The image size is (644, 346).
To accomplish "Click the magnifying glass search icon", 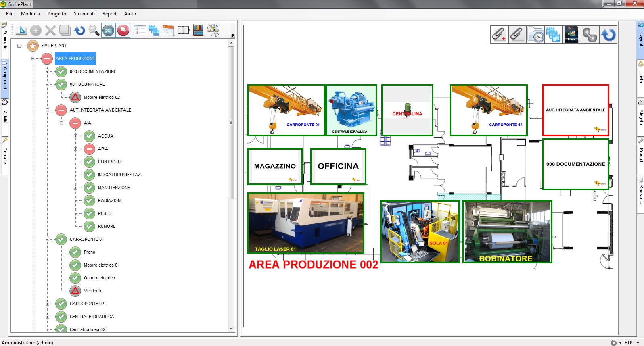I will [94, 30].
